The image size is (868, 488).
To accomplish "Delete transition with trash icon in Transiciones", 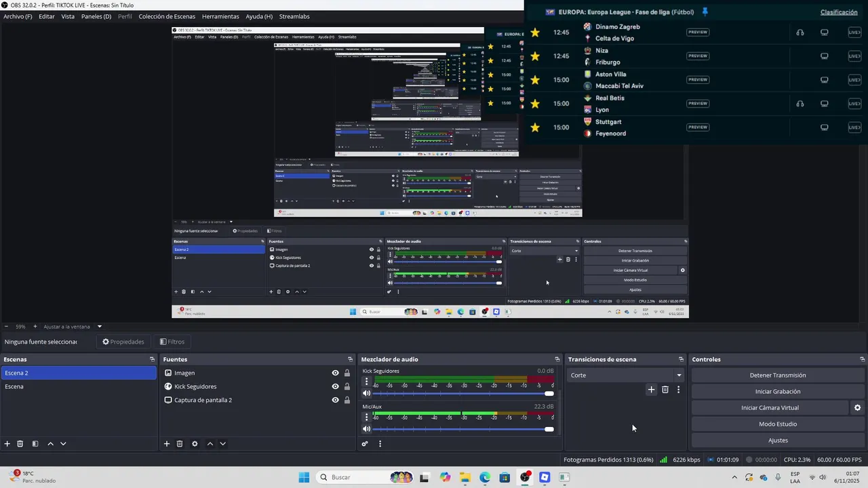I will click(x=665, y=390).
